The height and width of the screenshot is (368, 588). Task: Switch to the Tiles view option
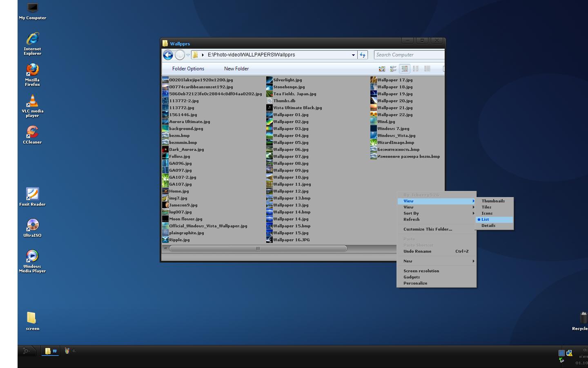486,207
